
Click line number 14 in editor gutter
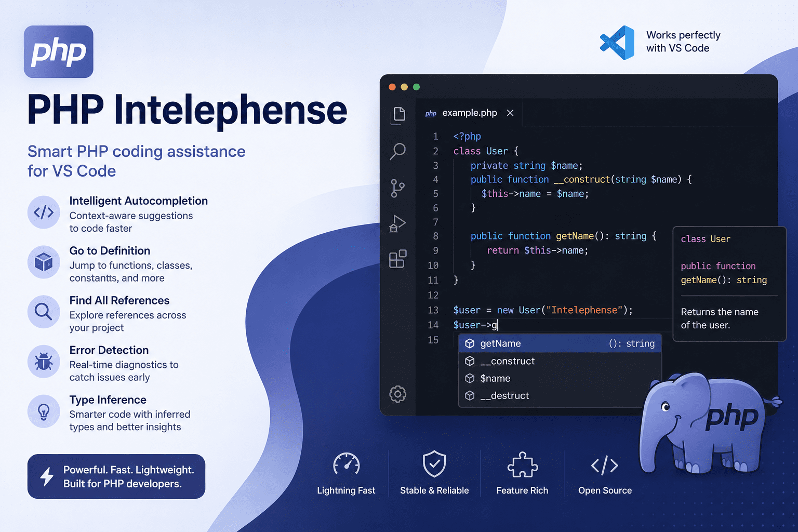pos(433,325)
